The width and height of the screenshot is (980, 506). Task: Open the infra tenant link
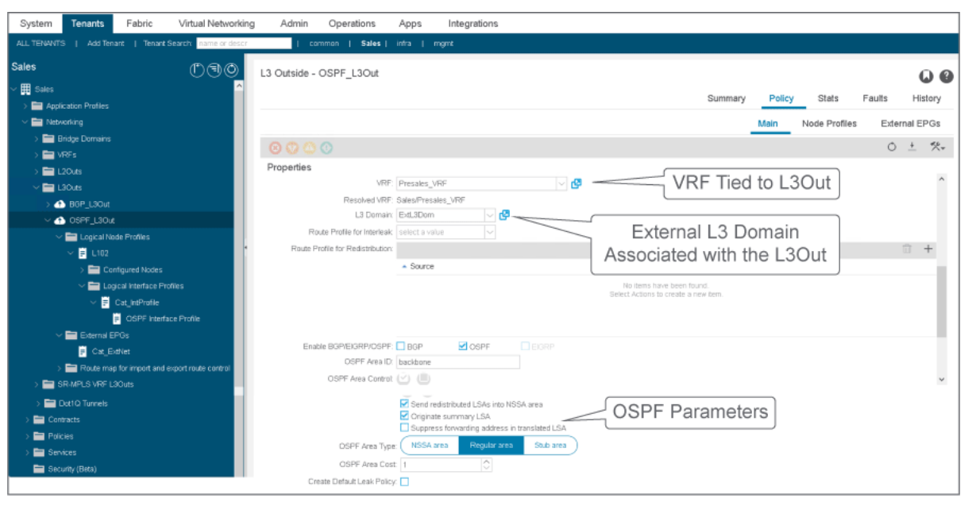tap(404, 44)
